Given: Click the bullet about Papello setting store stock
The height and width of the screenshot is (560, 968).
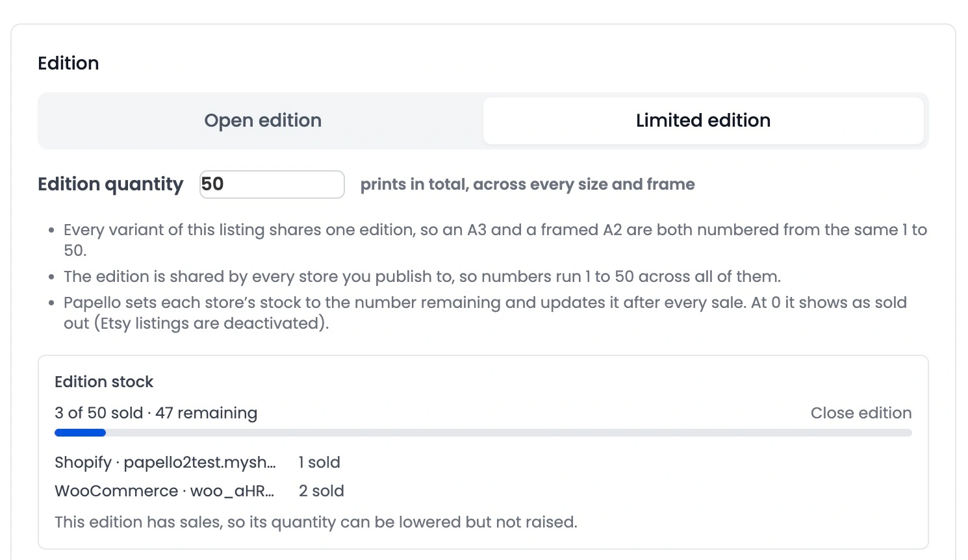Looking at the screenshot, I should pyautogui.click(x=485, y=313).
